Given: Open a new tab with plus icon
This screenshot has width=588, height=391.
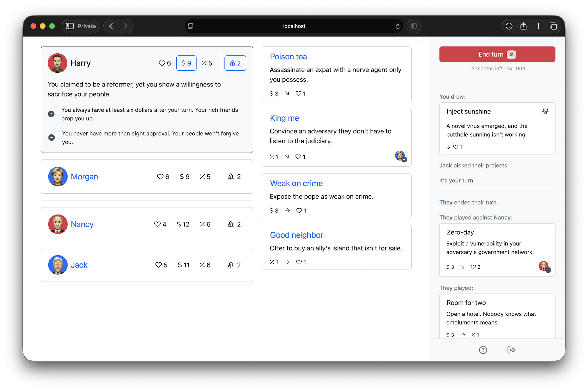Looking at the screenshot, I should pyautogui.click(x=538, y=26).
